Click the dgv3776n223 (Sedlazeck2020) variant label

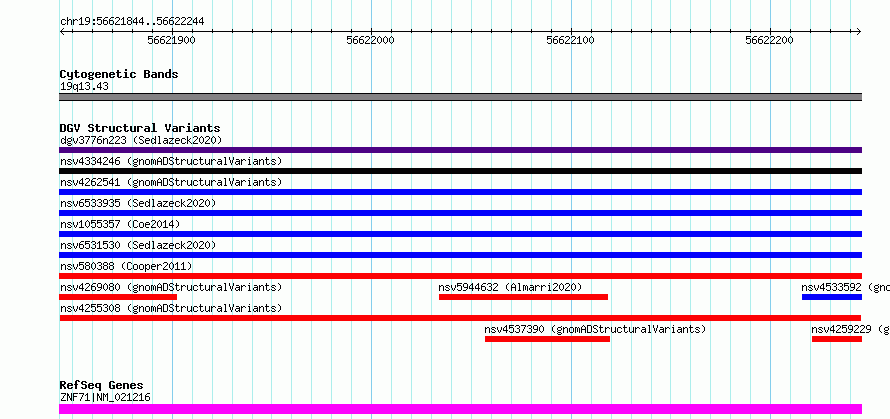click(x=141, y=140)
